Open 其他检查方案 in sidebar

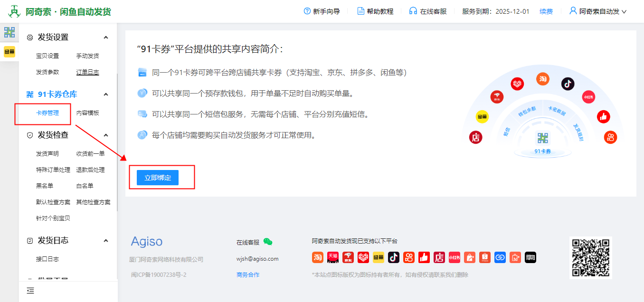tap(94, 202)
